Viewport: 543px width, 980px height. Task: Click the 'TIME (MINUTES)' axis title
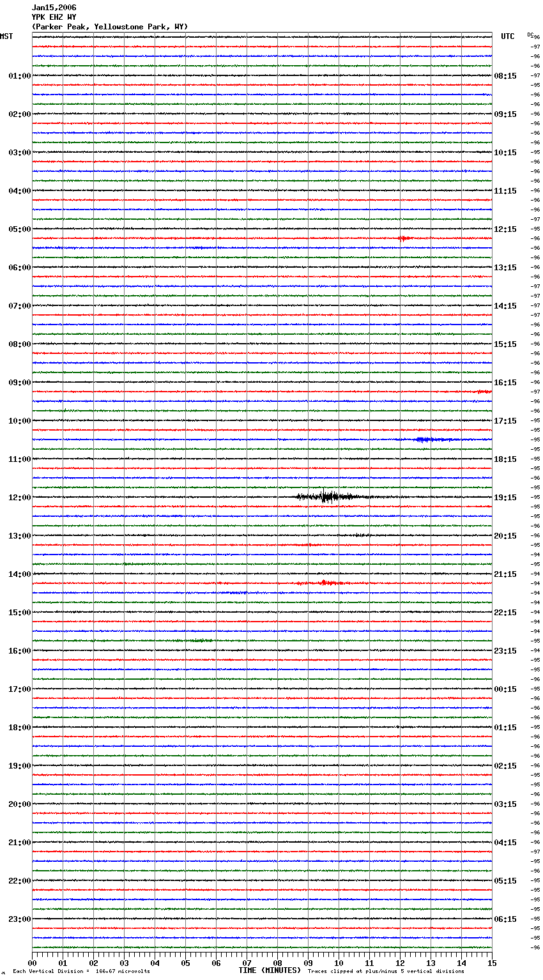270,970
